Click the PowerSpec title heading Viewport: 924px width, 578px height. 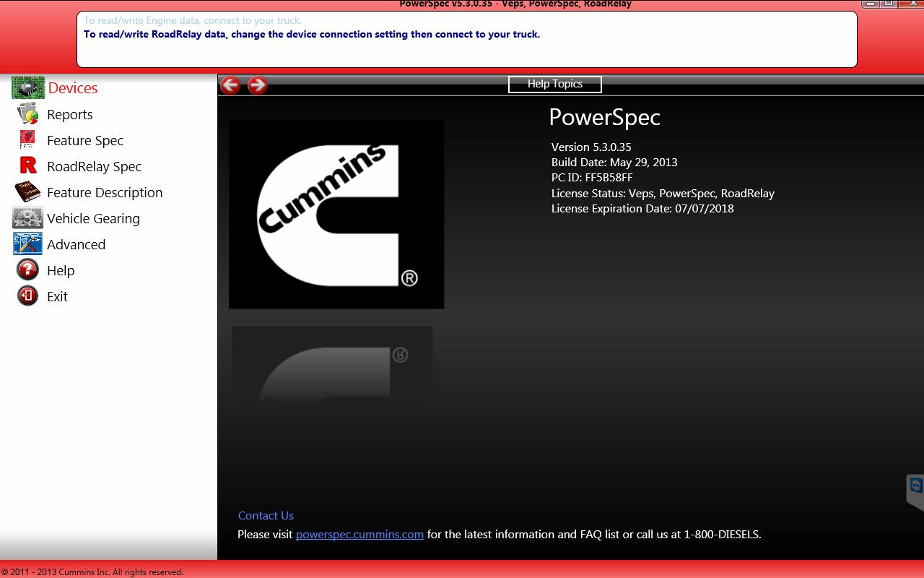pyautogui.click(x=604, y=117)
